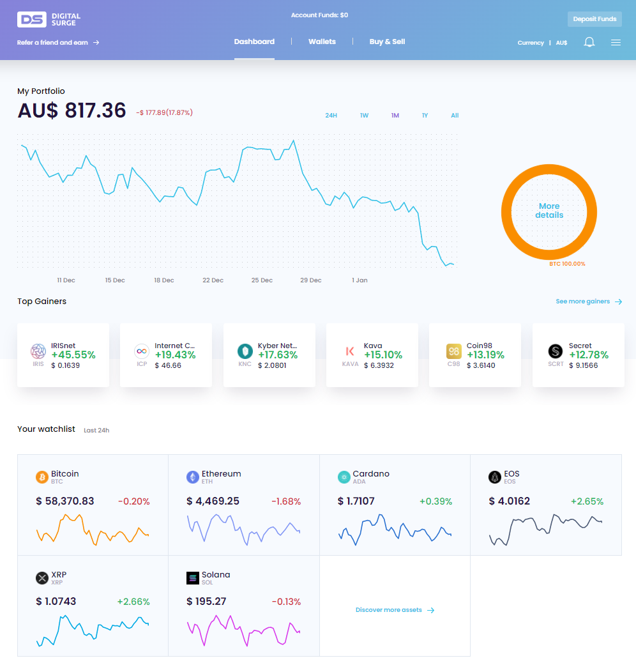Click the Kava coin icon

coord(350,351)
